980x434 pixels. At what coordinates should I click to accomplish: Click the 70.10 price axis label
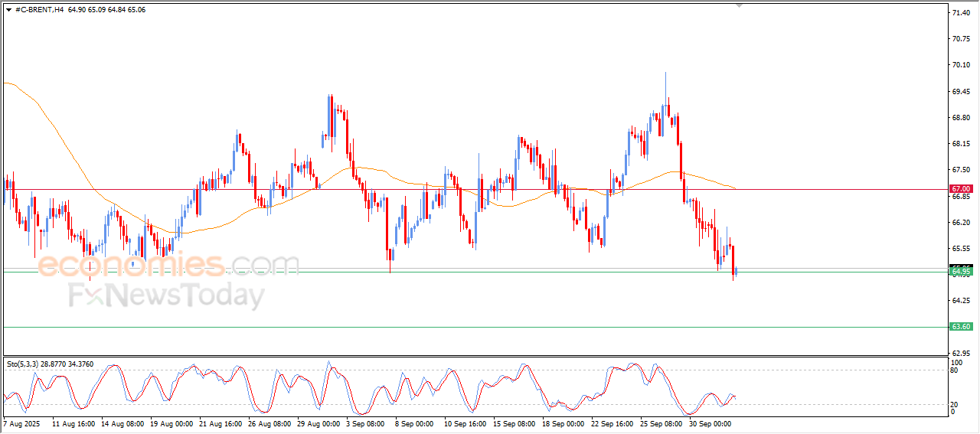(960, 65)
